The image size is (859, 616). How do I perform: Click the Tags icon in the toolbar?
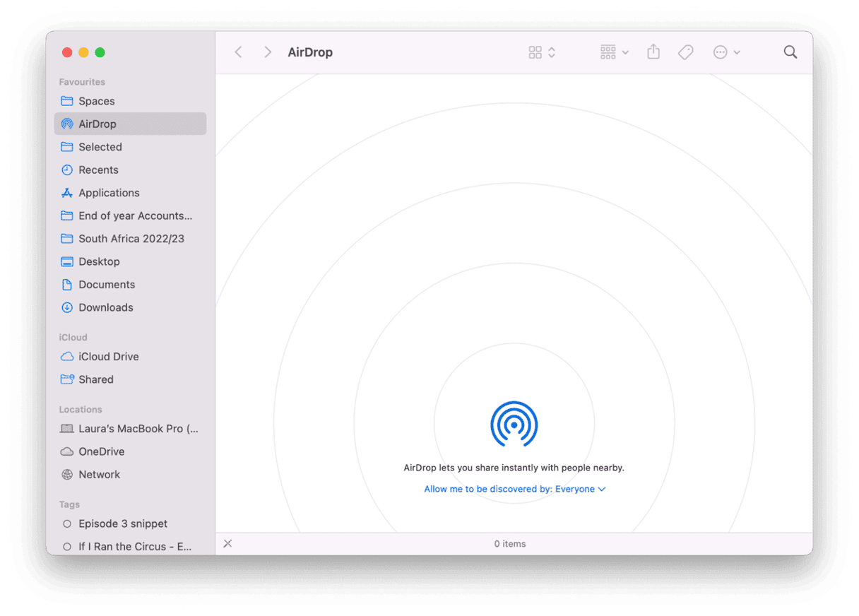685,52
